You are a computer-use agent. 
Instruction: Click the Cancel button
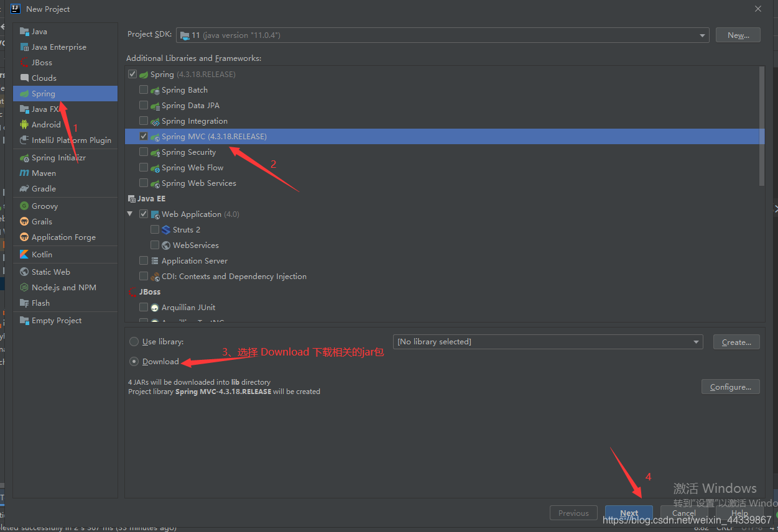click(684, 513)
